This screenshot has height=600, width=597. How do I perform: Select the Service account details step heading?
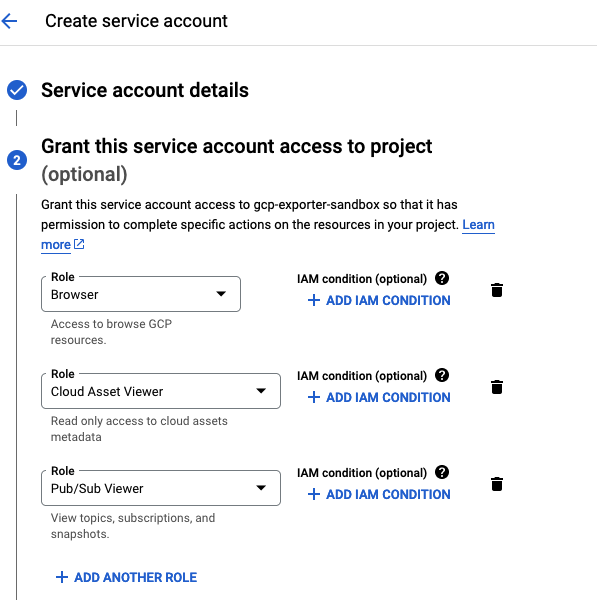(145, 90)
